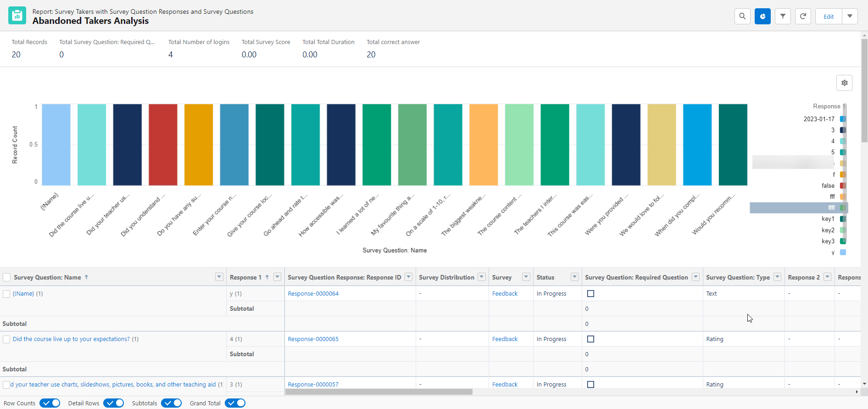Screen dimensions: 868x409
Task: Open chart settings gear icon
Action: coord(844,83)
